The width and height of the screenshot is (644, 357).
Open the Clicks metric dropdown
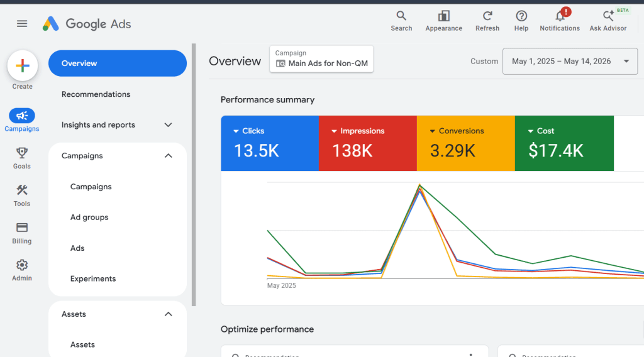tap(249, 131)
